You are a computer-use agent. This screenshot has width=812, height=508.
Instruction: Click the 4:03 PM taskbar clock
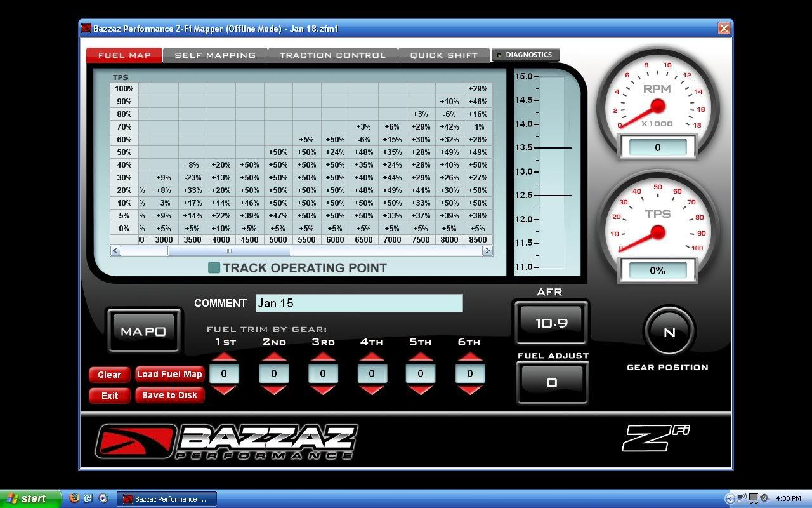click(789, 499)
